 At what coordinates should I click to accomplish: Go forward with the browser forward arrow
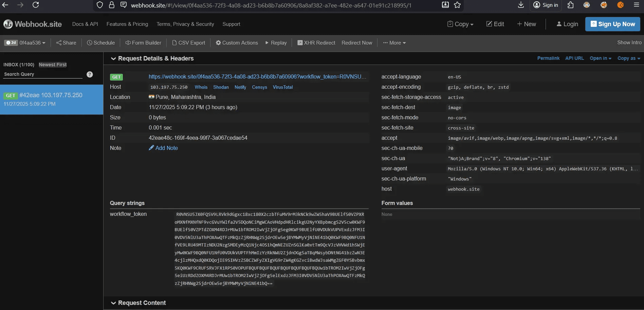[x=20, y=5]
